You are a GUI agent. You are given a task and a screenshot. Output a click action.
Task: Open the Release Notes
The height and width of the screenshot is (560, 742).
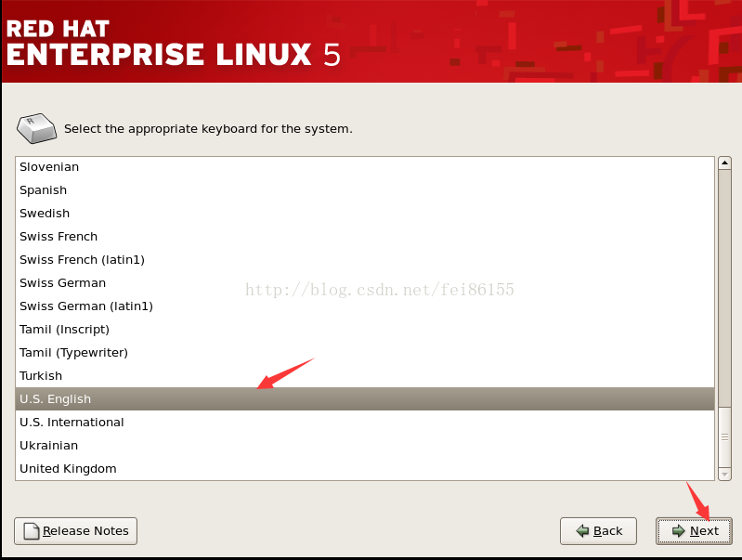click(76, 531)
